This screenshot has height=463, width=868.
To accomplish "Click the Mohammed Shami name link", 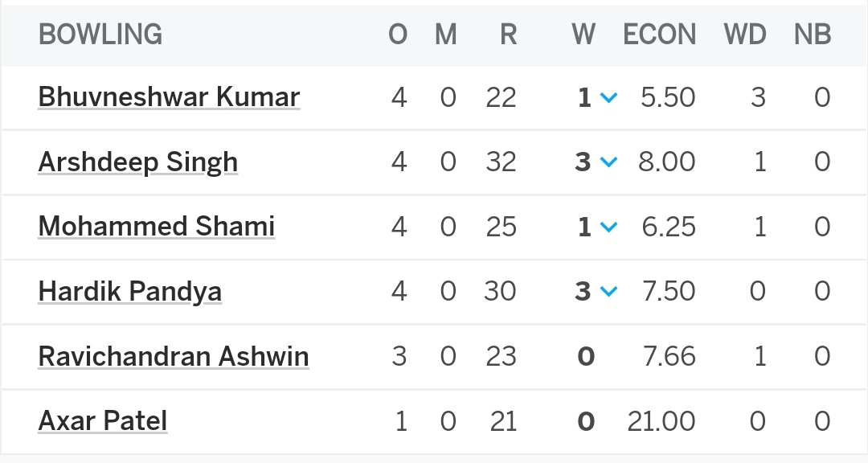I will tap(156, 227).
